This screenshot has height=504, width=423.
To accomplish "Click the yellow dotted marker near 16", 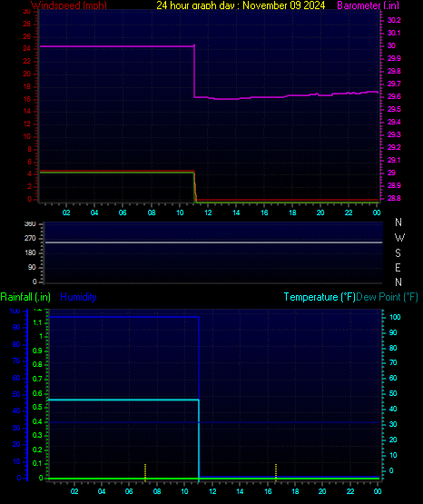I will 276,472.
